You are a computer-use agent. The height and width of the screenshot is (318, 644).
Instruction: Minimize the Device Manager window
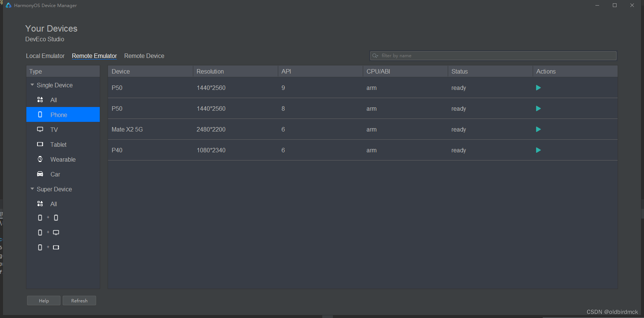597,5
